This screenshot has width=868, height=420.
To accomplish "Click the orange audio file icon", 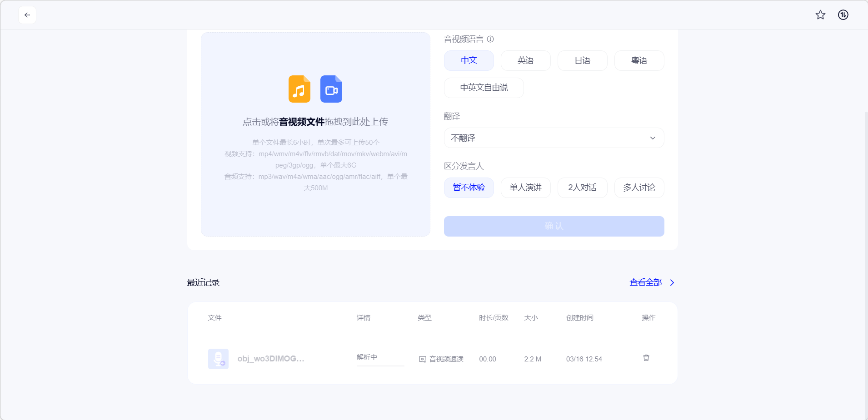I will (299, 89).
